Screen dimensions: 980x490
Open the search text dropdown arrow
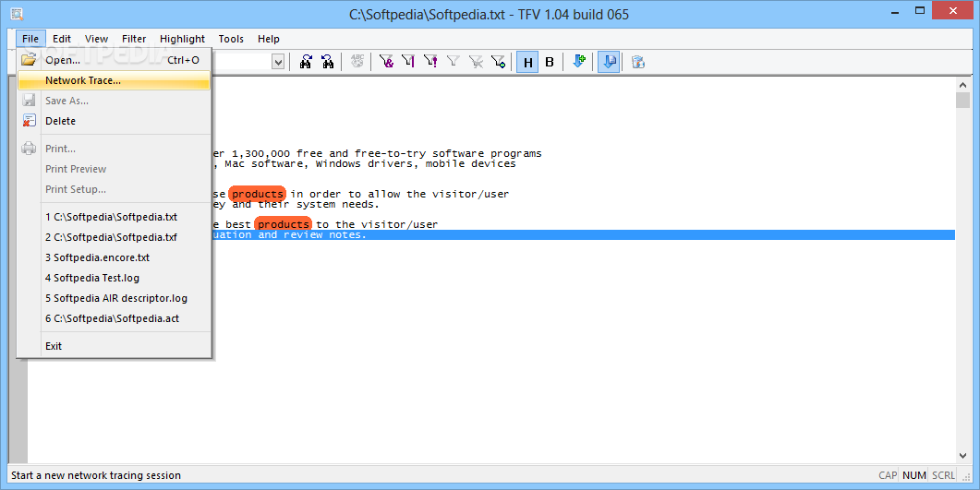tap(278, 62)
